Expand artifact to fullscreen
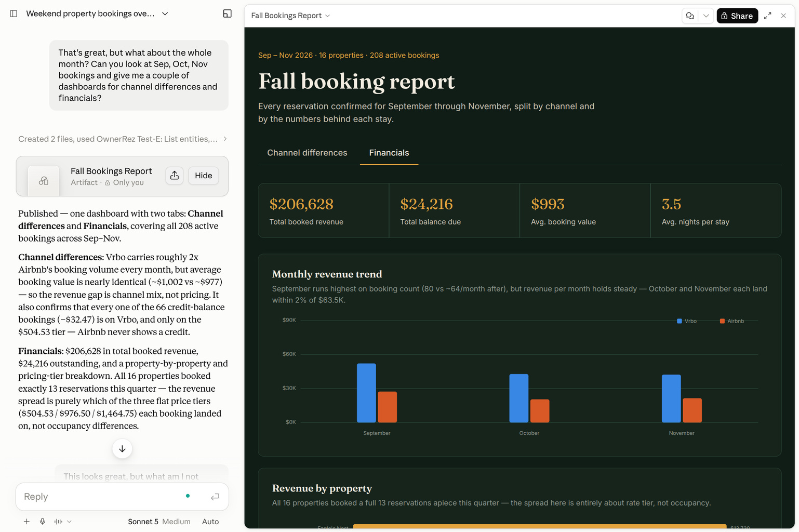799x532 pixels. pyautogui.click(x=767, y=16)
